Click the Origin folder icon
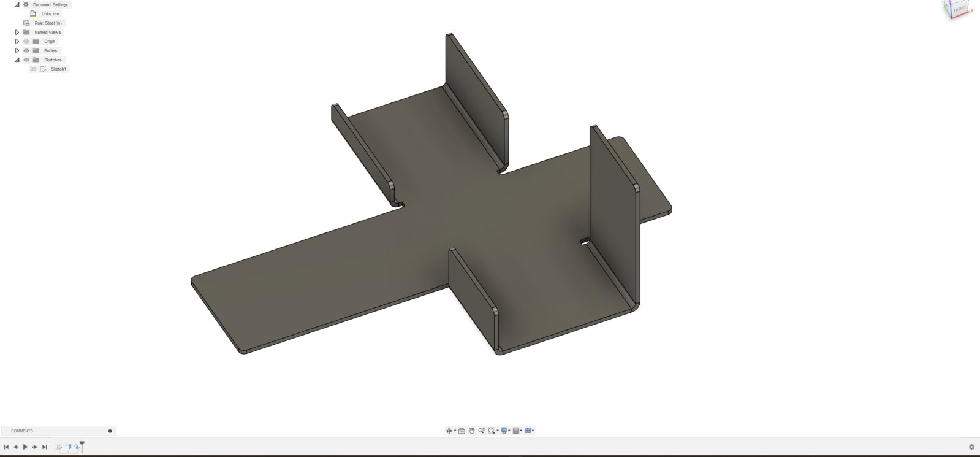980x457 pixels. (x=36, y=41)
